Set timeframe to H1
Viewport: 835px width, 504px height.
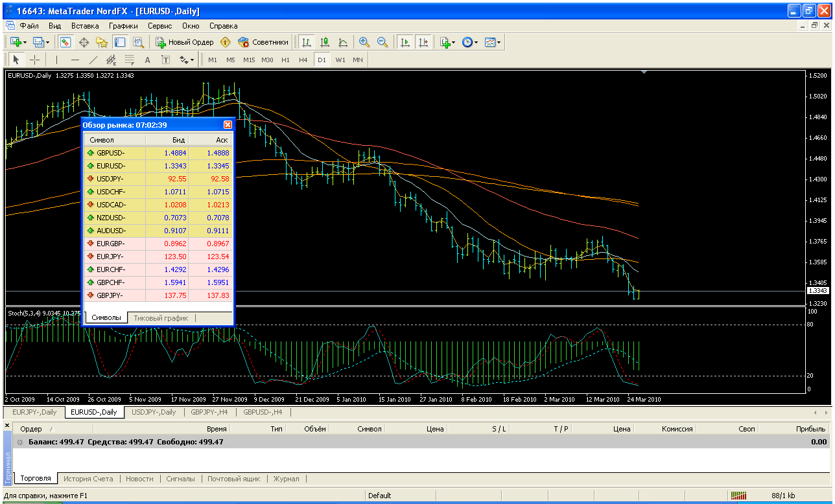coord(285,60)
